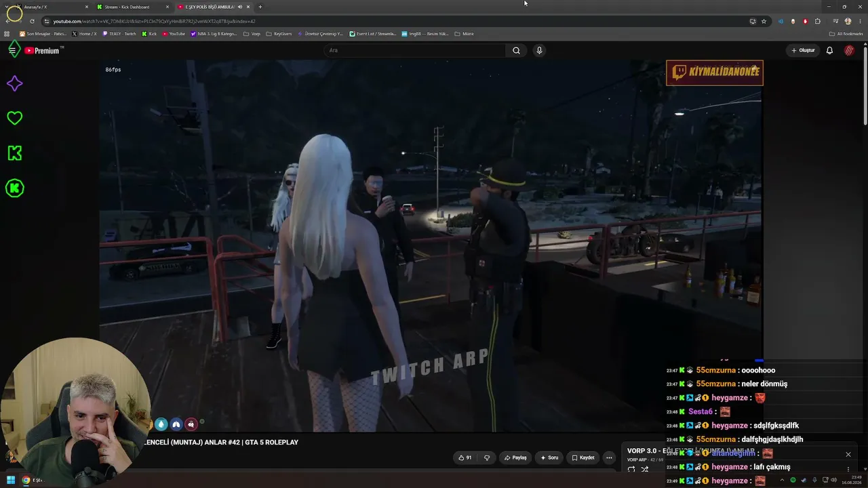Open the Windows Start menu
Image resolution: width=868 pixels, height=488 pixels.
(10, 481)
